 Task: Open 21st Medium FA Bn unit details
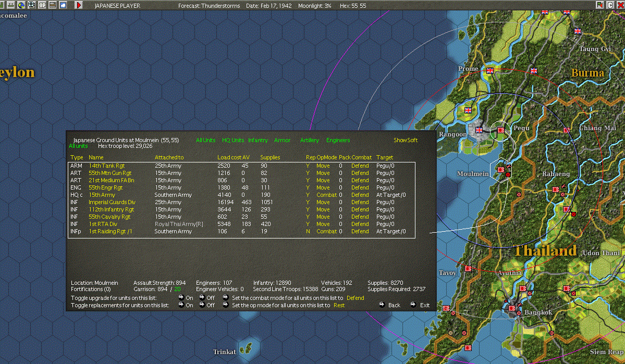pyautogui.click(x=111, y=180)
